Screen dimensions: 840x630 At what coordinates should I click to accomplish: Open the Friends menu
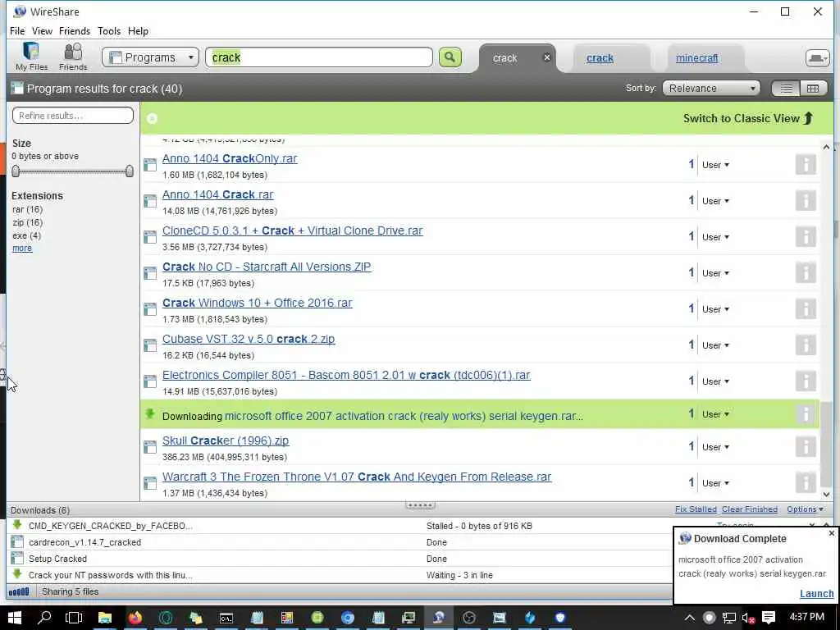point(75,31)
